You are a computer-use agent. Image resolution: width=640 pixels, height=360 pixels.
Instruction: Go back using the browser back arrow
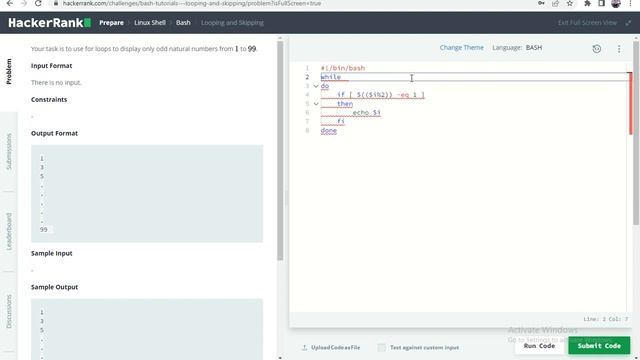(9, 3)
